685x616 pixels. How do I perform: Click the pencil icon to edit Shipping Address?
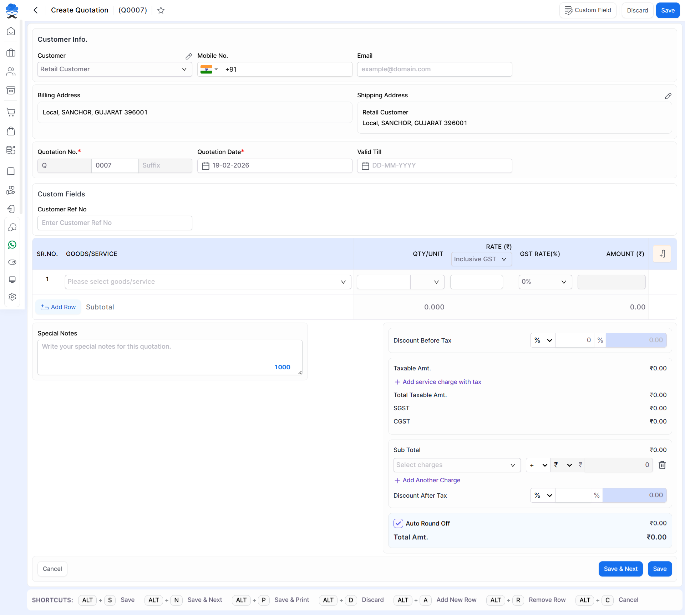(668, 96)
